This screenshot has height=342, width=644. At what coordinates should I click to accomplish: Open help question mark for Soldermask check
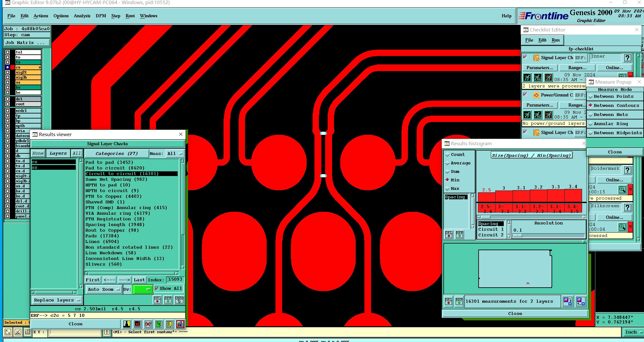[x=627, y=170]
